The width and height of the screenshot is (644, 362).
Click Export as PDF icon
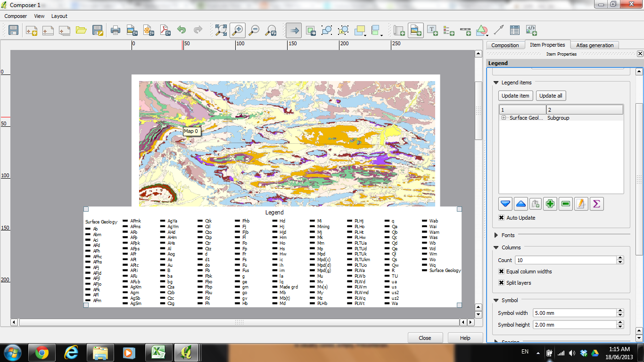click(x=165, y=31)
